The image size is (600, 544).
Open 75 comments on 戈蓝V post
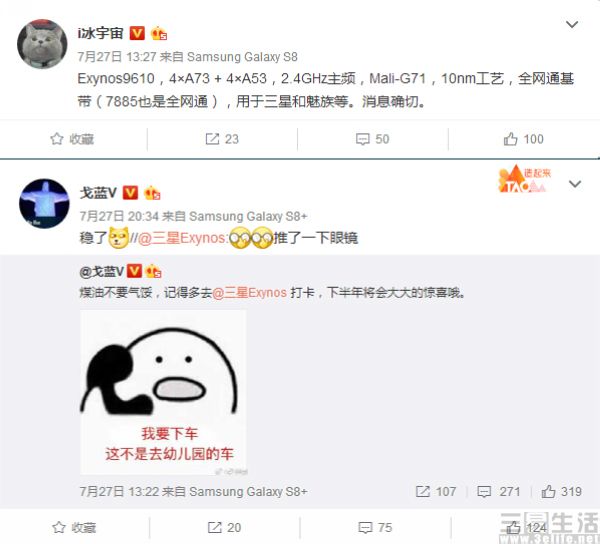click(x=375, y=528)
